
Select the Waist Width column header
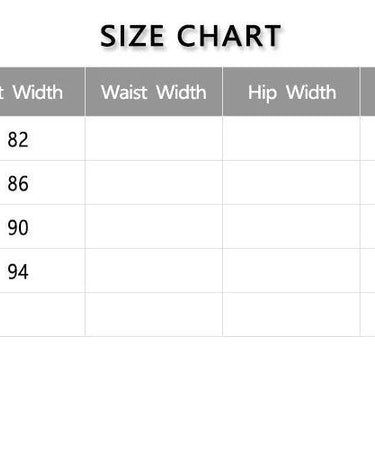tap(154, 92)
